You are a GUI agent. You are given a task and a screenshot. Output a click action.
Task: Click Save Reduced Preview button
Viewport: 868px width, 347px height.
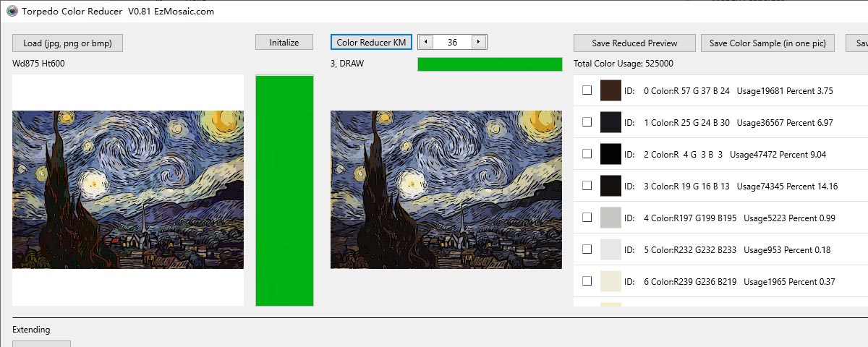635,43
